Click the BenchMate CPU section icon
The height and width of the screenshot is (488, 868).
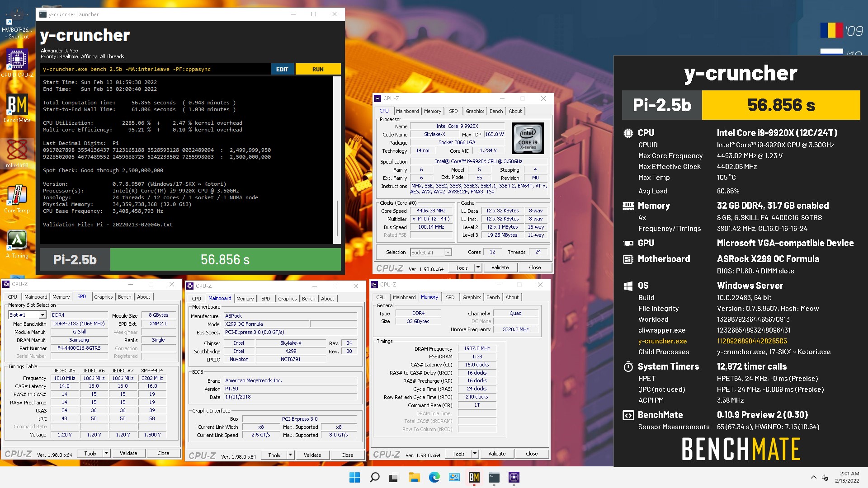(628, 133)
